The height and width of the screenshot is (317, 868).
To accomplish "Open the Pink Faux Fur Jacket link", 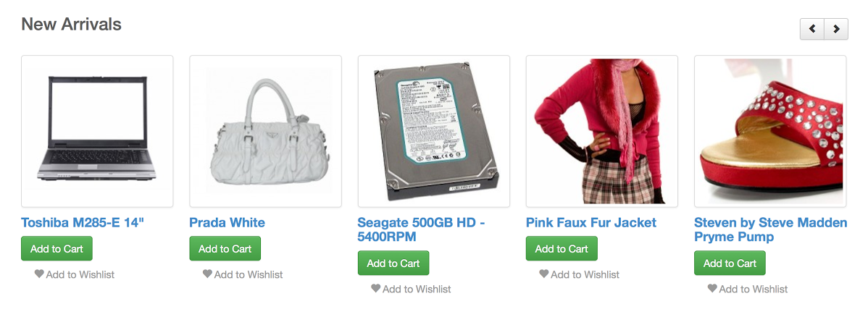I will (591, 222).
